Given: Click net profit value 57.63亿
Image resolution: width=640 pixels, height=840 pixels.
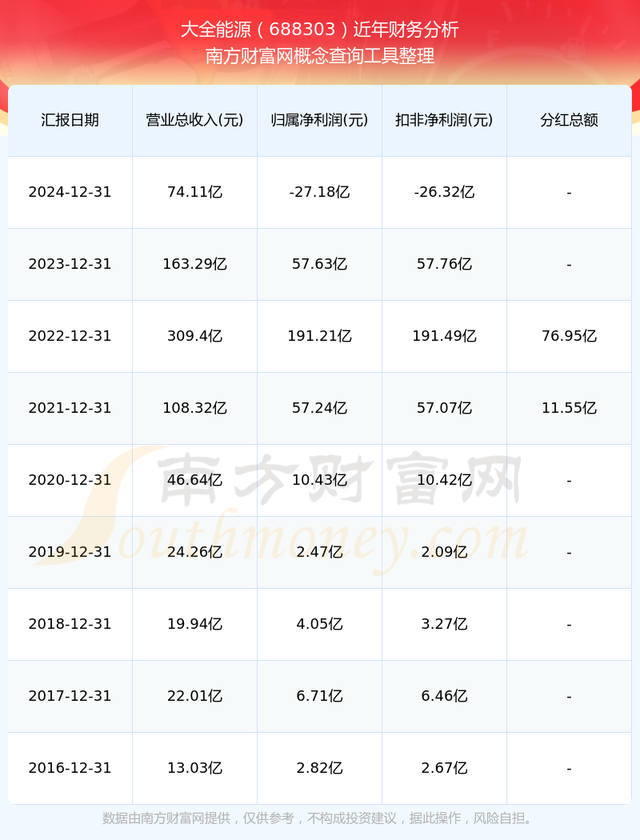Looking at the screenshot, I should [x=320, y=264].
